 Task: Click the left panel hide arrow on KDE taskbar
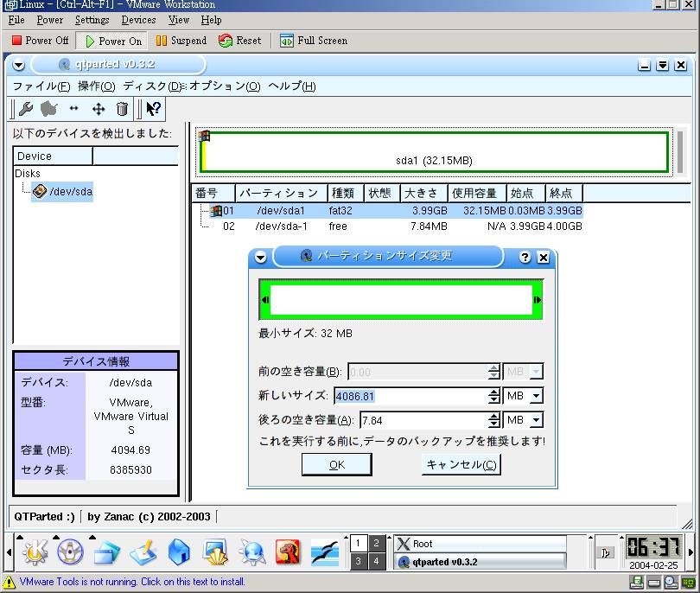pos(9,552)
